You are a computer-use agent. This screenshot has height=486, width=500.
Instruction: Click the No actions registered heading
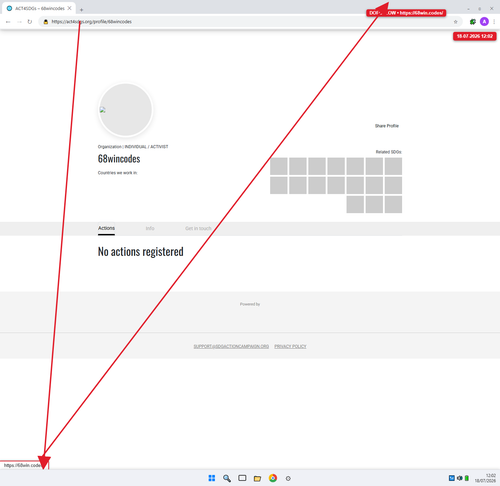[x=141, y=252]
